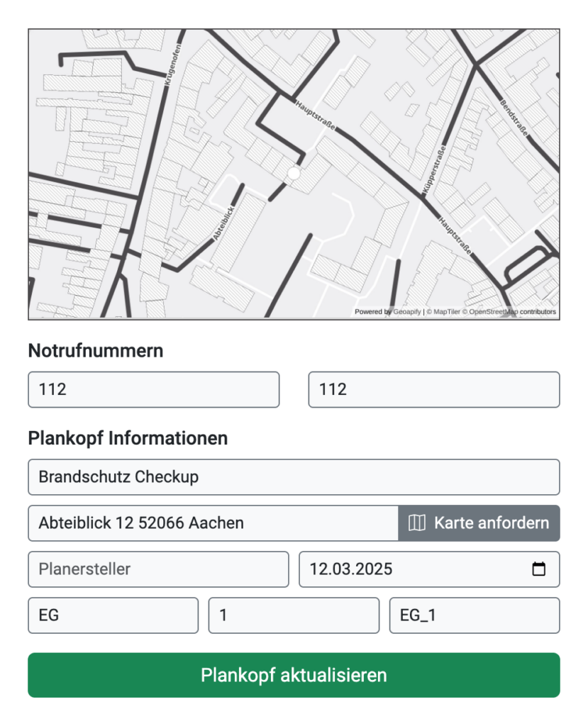Click the EG floor level field
This screenshot has width=588, height=726.
(112, 615)
